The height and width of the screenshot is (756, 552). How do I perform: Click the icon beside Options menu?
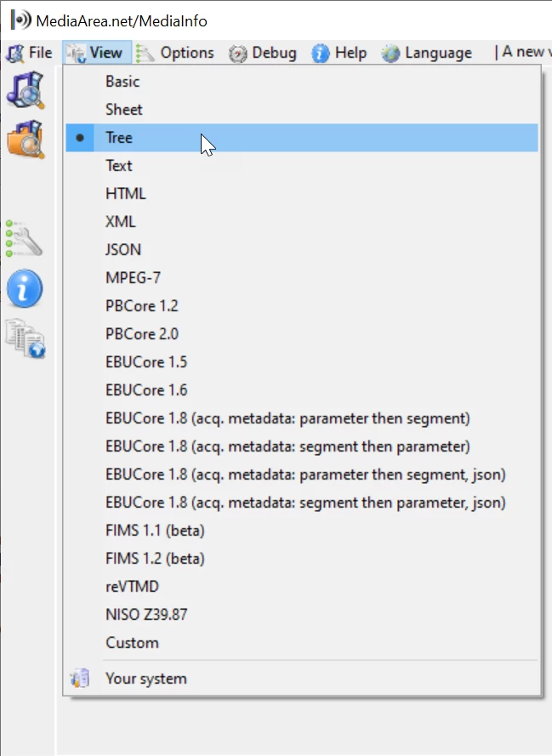pos(145,54)
